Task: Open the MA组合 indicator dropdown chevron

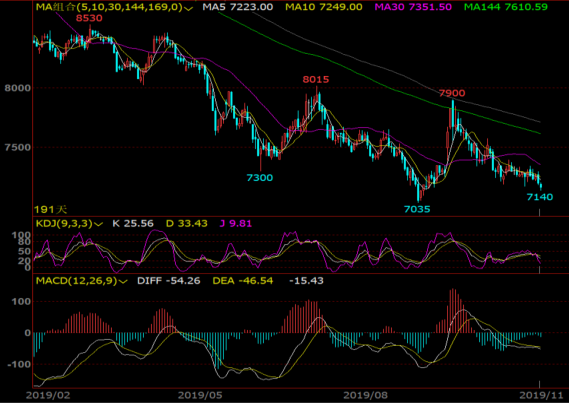Action: click(x=188, y=8)
